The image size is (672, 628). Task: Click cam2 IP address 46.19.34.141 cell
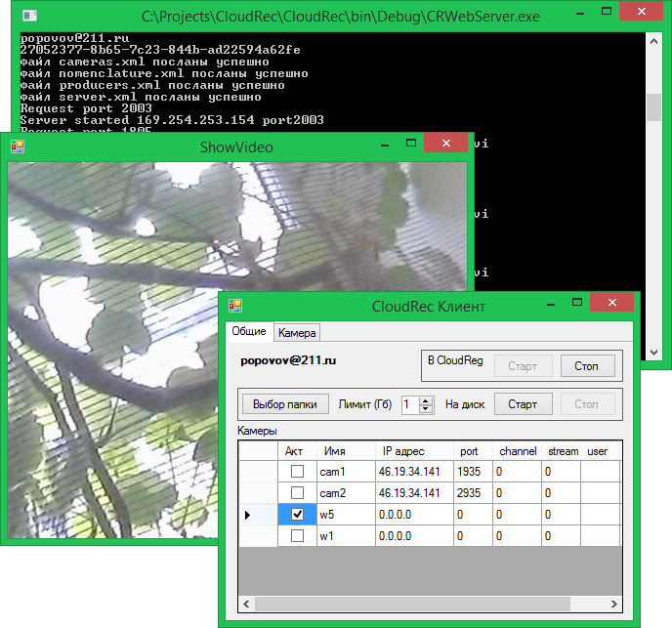[x=414, y=493]
